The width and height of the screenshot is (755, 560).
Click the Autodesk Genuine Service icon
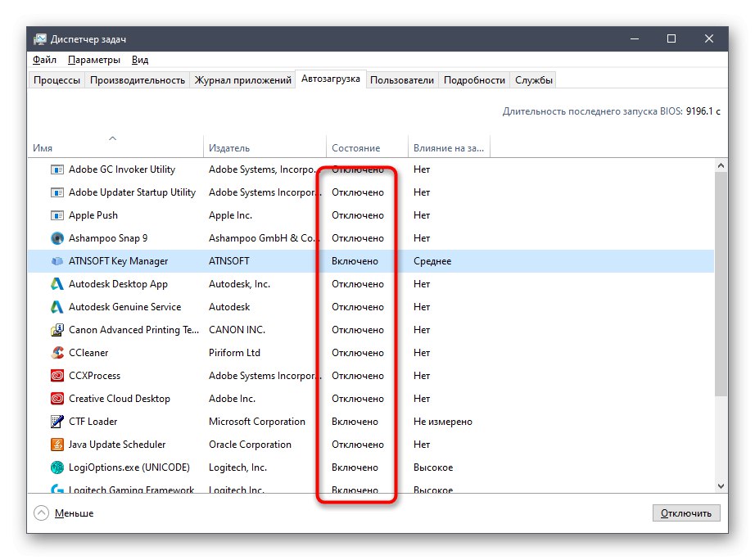click(57, 307)
